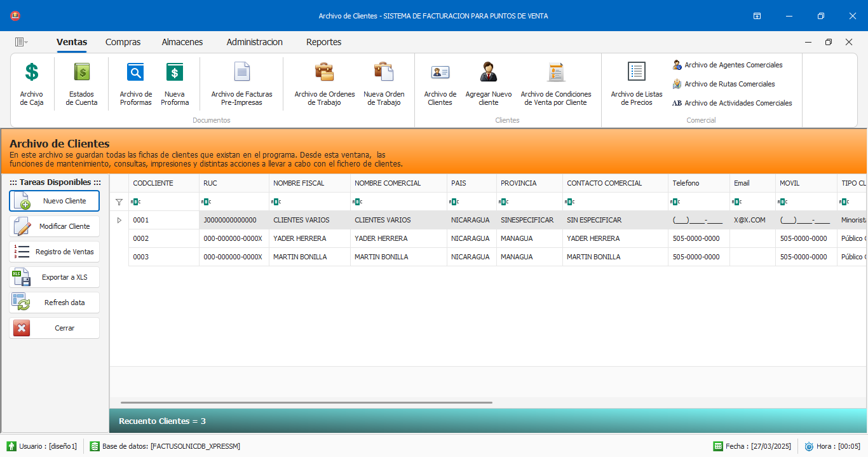Click the Refresh data button

[55, 303]
